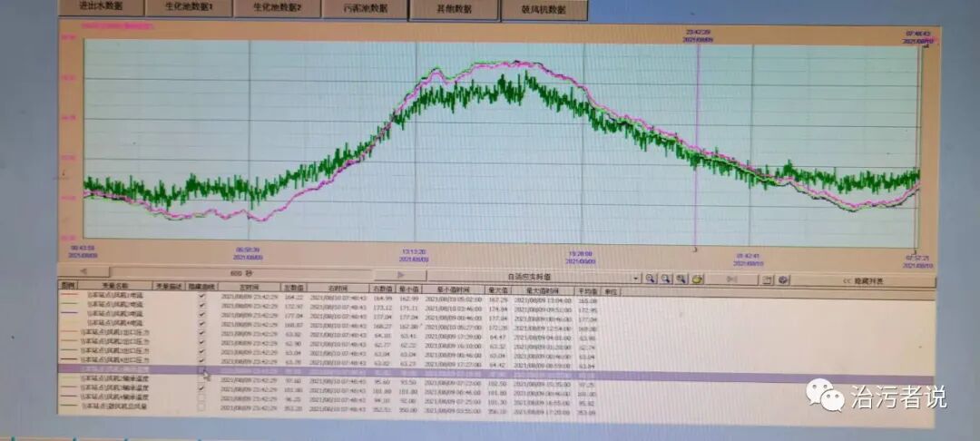This screenshot has height=441, width=980.
Task: Click the zoom-in magnifier icon
Action: 651,279
